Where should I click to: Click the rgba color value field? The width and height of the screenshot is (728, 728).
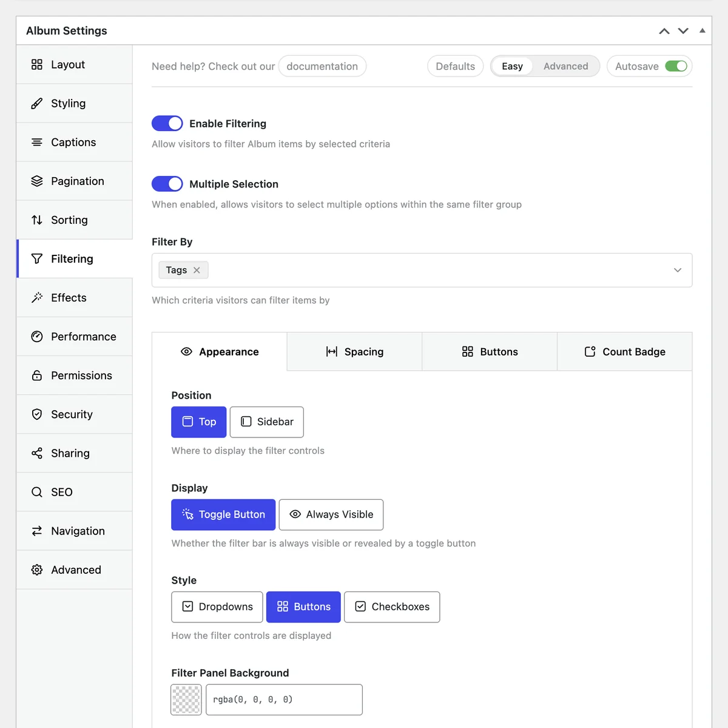pos(284,699)
